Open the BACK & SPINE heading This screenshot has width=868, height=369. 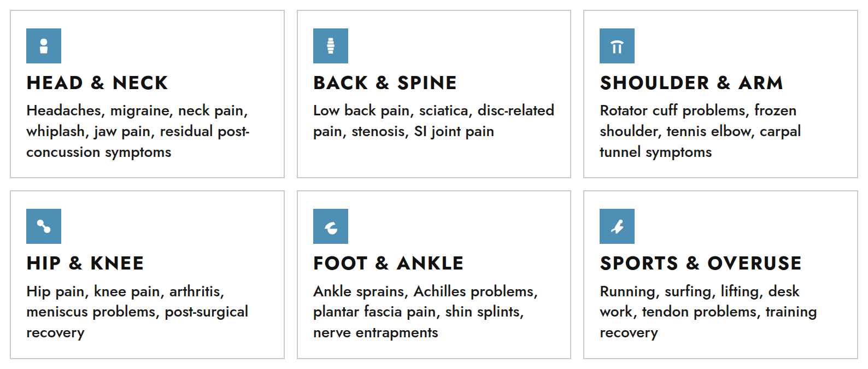tap(385, 83)
